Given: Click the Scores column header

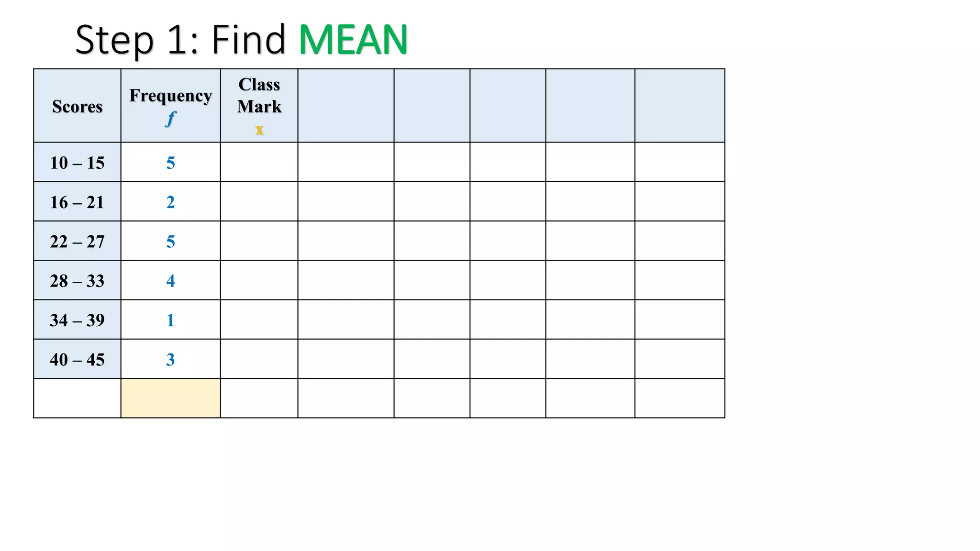Looking at the screenshot, I should click(77, 106).
